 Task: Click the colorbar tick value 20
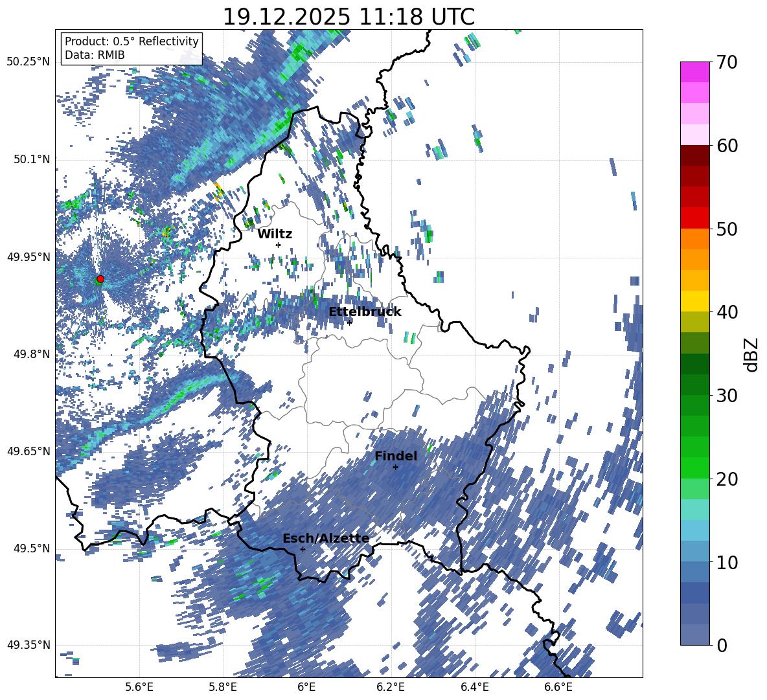click(727, 479)
